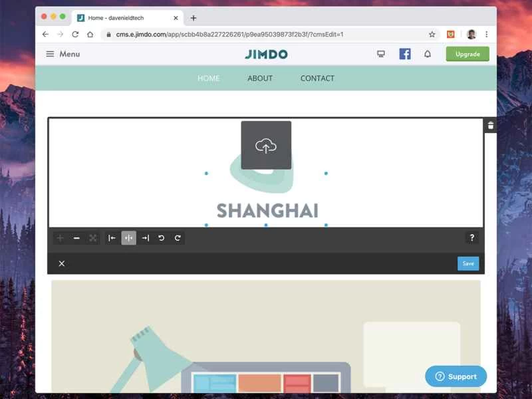Open the preview screen icon
This screenshot has width=532, height=399.
pyautogui.click(x=379, y=54)
